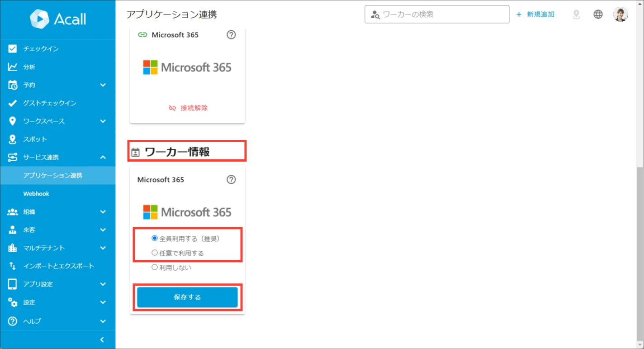Collapse the sidebar with the left arrow

(x=102, y=339)
